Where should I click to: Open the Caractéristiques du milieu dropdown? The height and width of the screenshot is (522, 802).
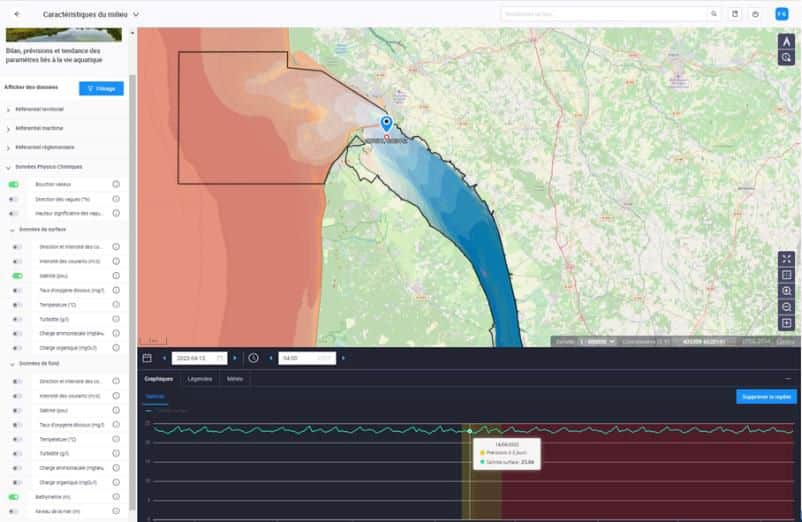[x=135, y=15]
